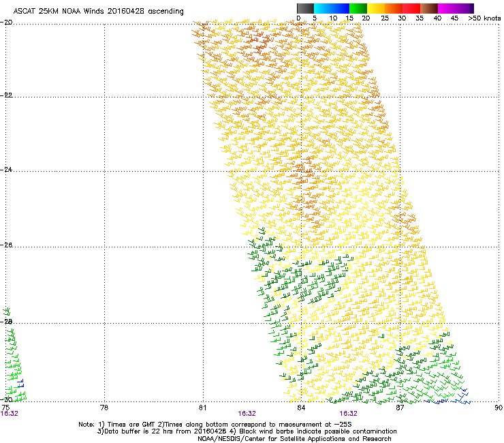Image resolution: width=504 pixels, height=443 pixels.
Task: Click the 90 longitude axis label
Action: [x=499, y=408]
